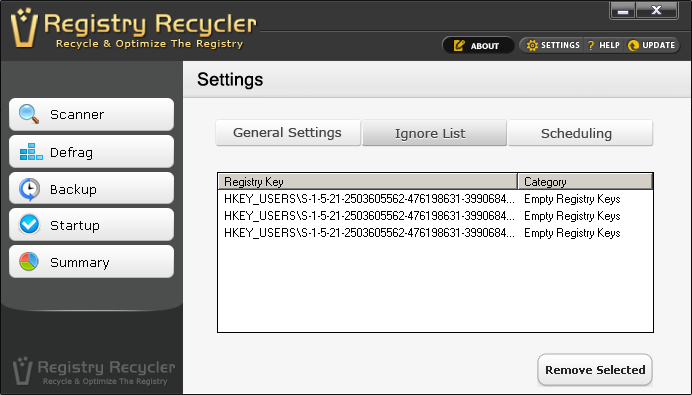Click the Remove Selected button

595,369
